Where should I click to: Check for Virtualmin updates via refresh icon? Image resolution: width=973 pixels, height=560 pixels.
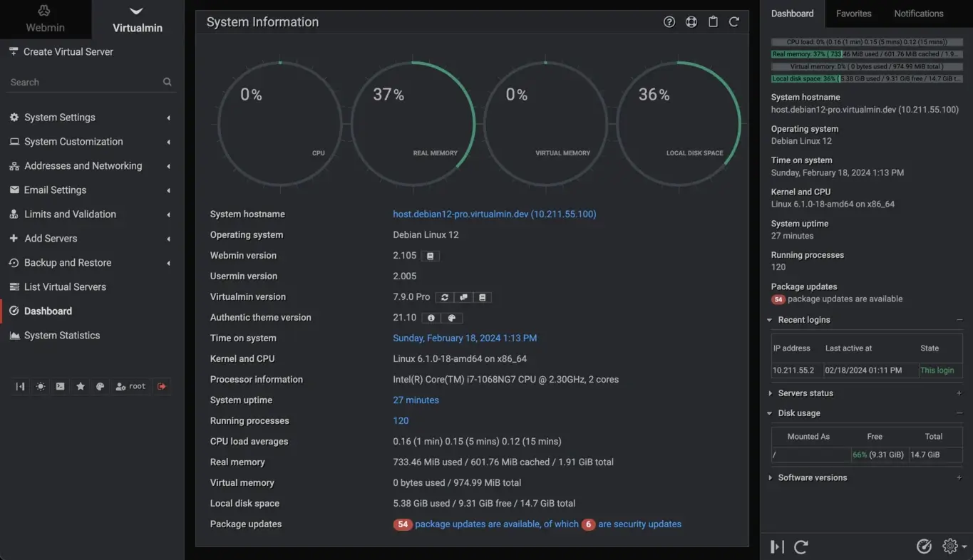pyautogui.click(x=445, y=297)
